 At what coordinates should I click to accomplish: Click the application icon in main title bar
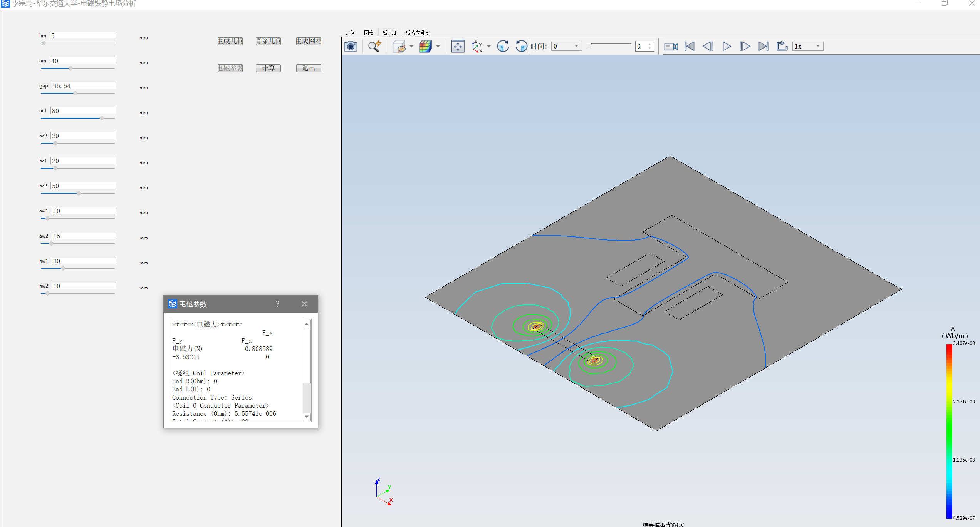[5, 3]
